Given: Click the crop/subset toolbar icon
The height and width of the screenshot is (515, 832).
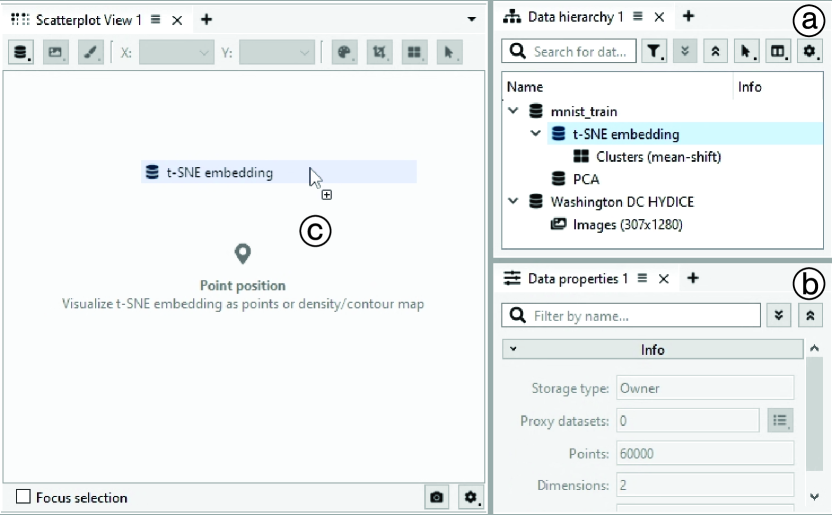Looking at the screenshot, I should [379, 52].
